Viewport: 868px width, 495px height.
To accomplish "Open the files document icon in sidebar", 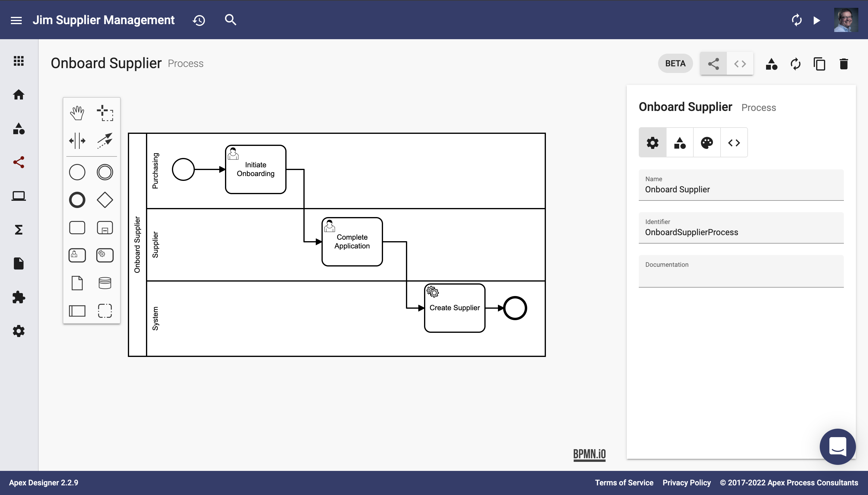I will 19,263.
